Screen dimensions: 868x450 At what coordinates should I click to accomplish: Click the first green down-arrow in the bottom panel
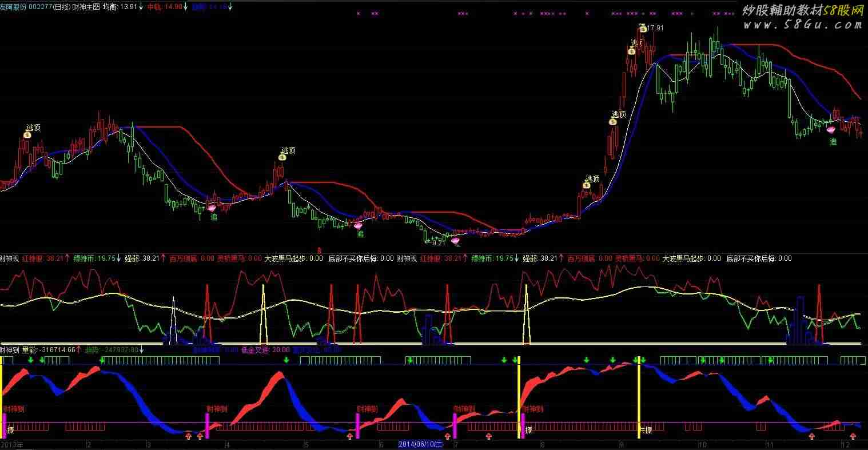[30, 360]
